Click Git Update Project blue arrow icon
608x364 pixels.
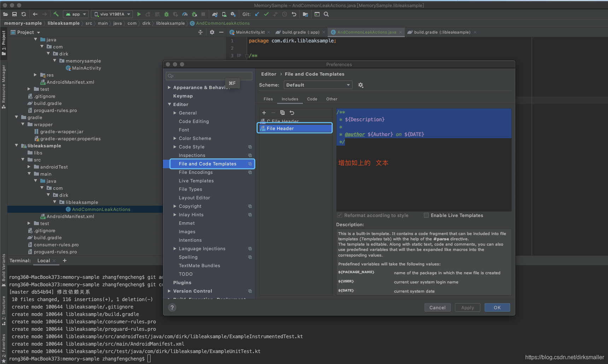coord(257,14)
